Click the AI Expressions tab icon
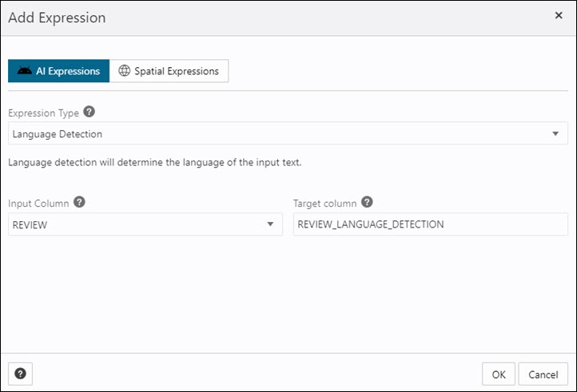This screenshot has width=577, height=392. [x=25, y=71]
